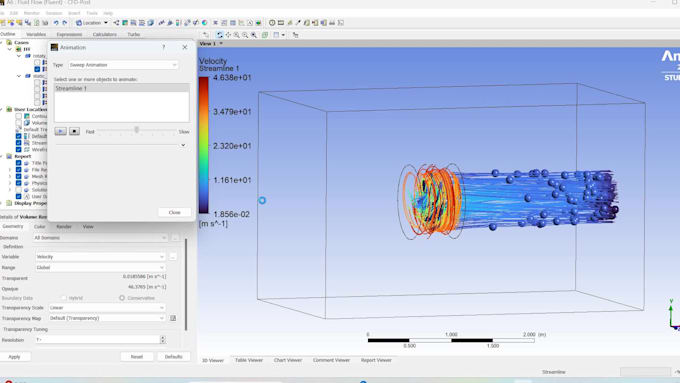This screenshot has height=383, width=680.
Task: Click the Undo arrow in the main toolbar
Action: click(56, 23)
